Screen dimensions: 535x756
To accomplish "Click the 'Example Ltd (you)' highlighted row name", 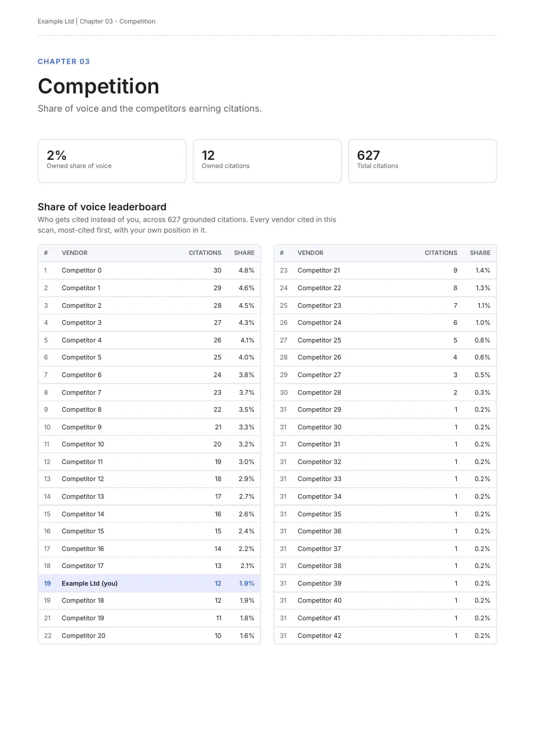I will point(89,583).
